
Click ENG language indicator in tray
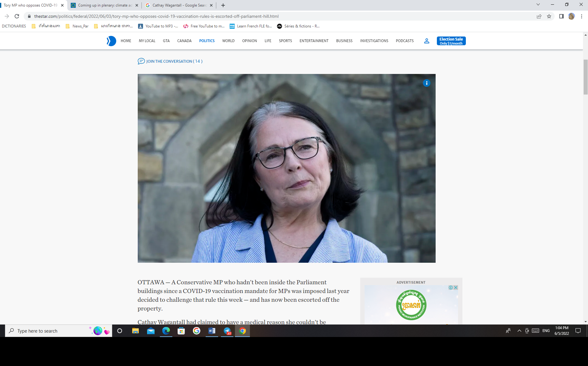pos(546,331)
